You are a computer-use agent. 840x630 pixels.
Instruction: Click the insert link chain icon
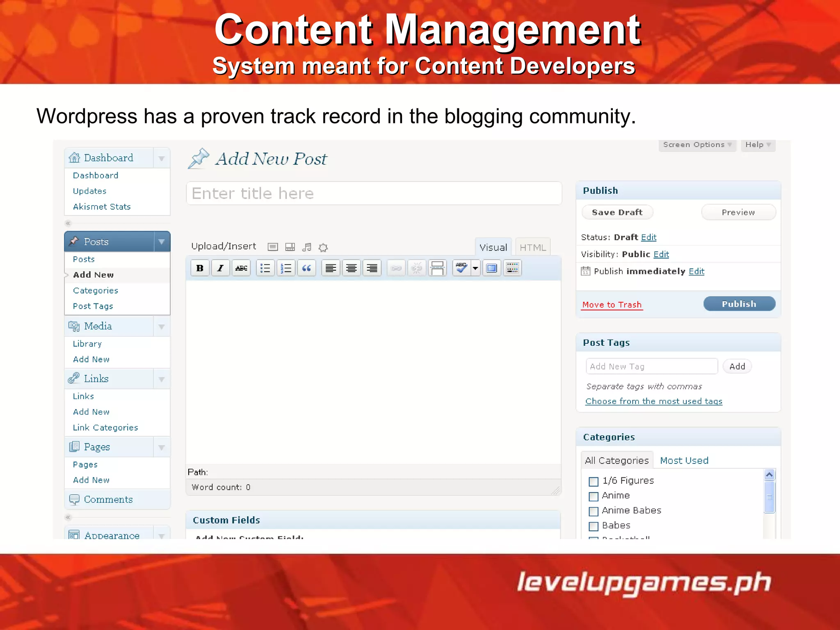[396, 268]
